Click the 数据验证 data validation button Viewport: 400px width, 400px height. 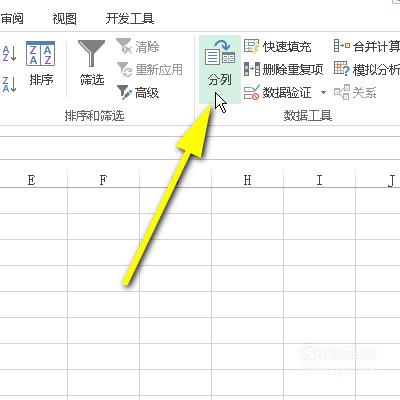click(x=277, y=92)
